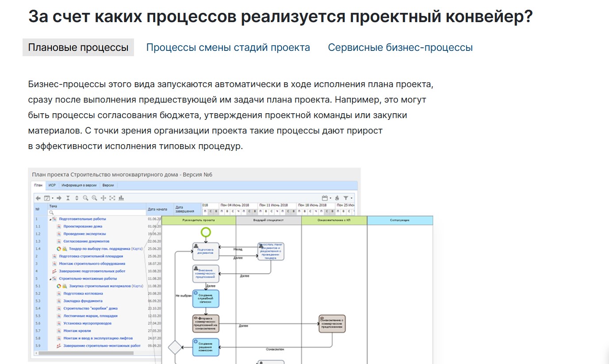
Task: Click the fit-to-screen icon in the plan toolbar
Action: coord(112,198)
